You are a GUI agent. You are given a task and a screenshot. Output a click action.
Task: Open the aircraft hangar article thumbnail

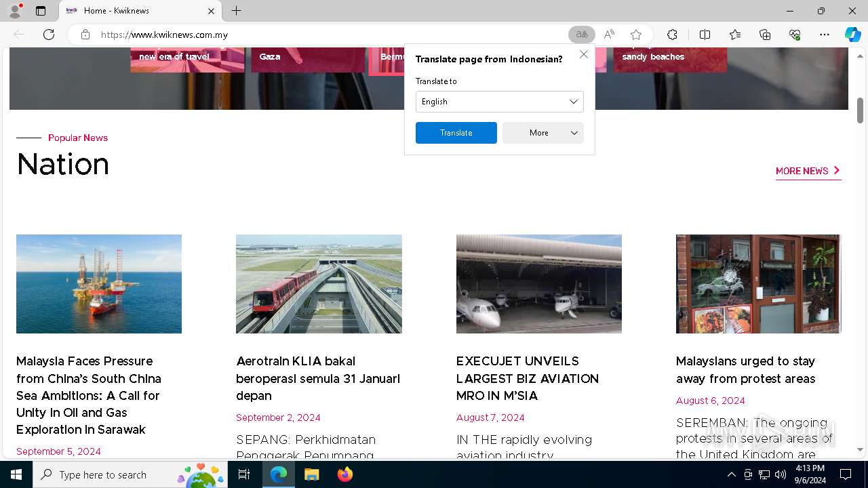(x=539, y=284)
